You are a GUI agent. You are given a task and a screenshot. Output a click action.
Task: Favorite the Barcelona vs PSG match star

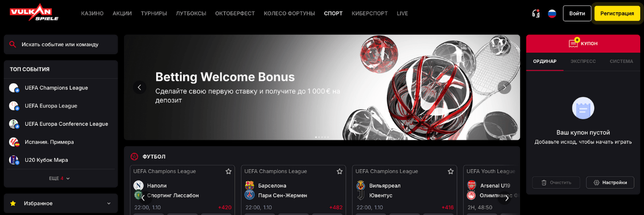tap(339, 171)
